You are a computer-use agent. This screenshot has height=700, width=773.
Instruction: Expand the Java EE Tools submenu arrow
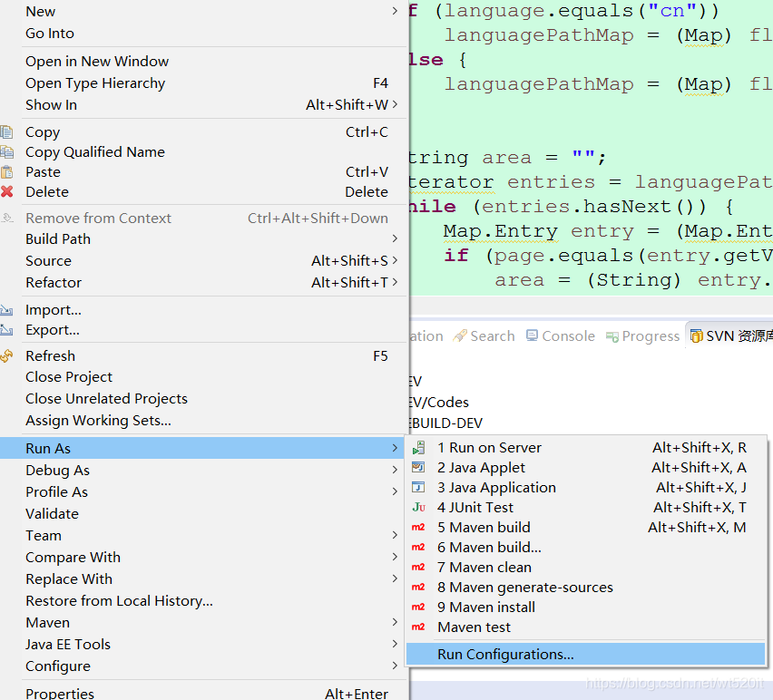point(395,644)
